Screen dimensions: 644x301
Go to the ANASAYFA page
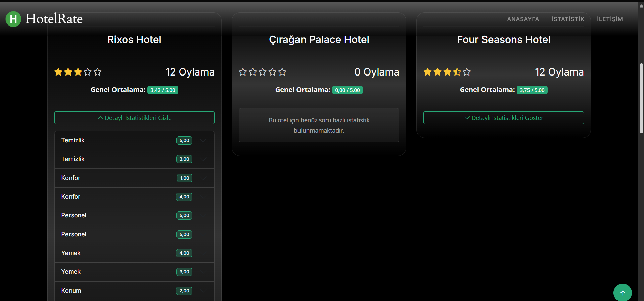523,19
